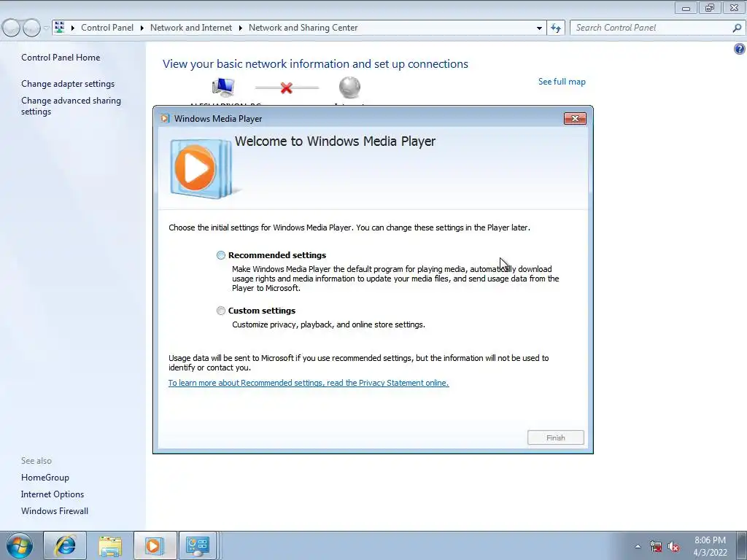Launch Internet Explorer from taskbar
The image size is (747, 560).
coord(65,545)
